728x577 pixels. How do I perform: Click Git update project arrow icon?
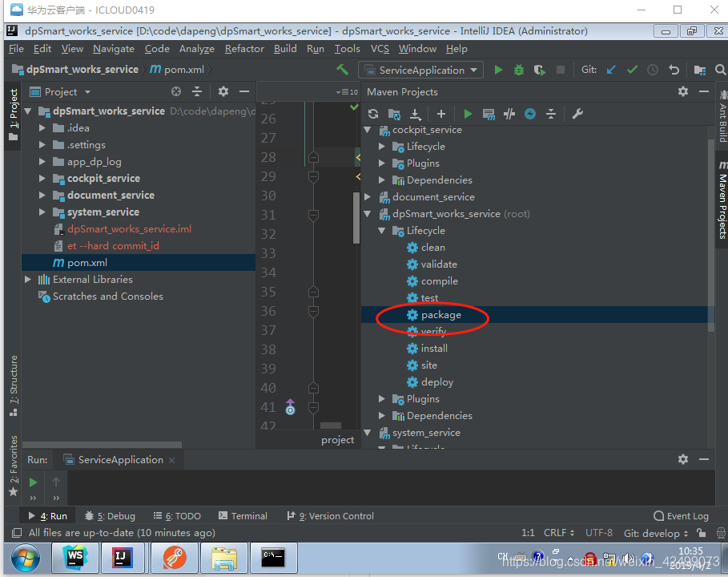pyautogui.click(x=611, y=71)
